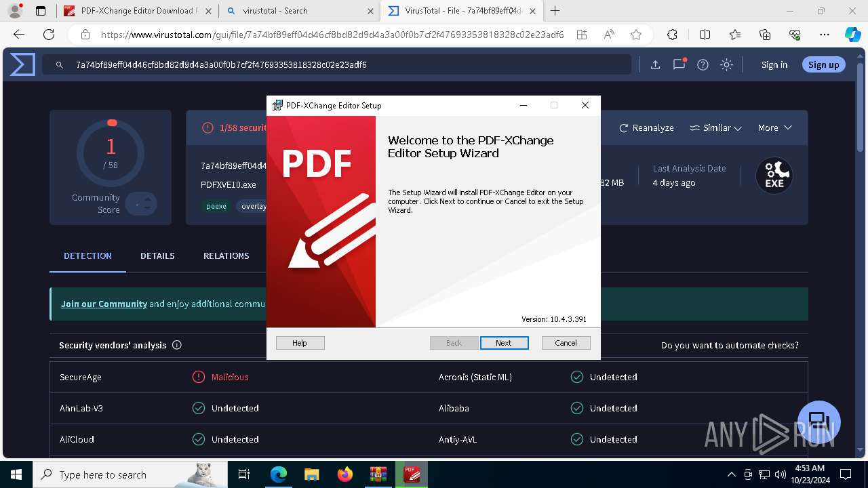Go back with the browser back arrow
This screenshot has width=868, height=488.
coord(19,35)
